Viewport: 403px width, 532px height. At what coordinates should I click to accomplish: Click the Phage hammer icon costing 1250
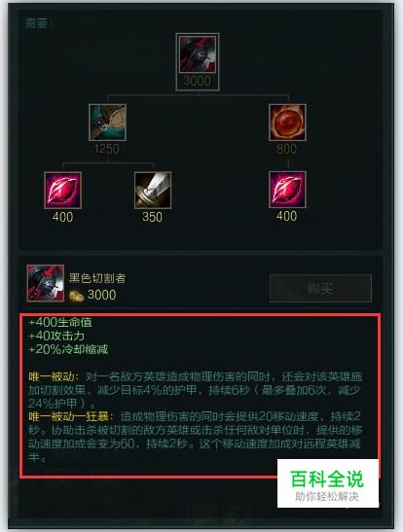pos(107,123)
